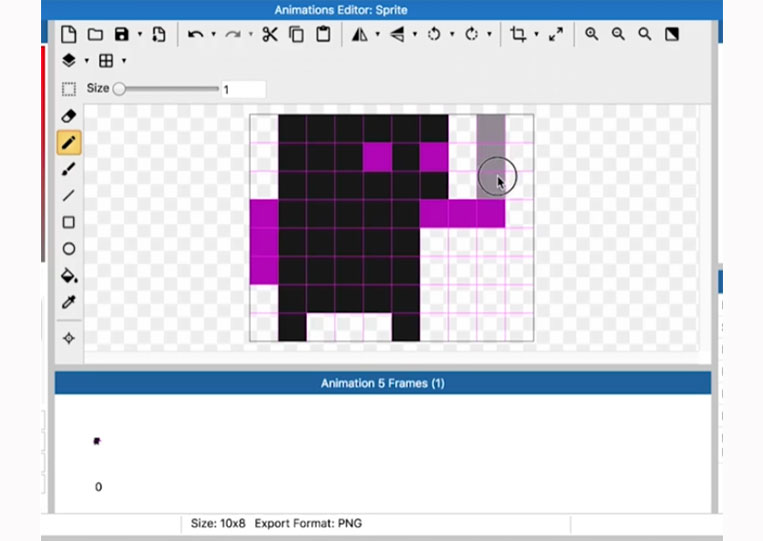This screenshot has height=541, width=763.
Task: Open the vertical flip dropdown arrow
Action: click(x=415, y=34)
